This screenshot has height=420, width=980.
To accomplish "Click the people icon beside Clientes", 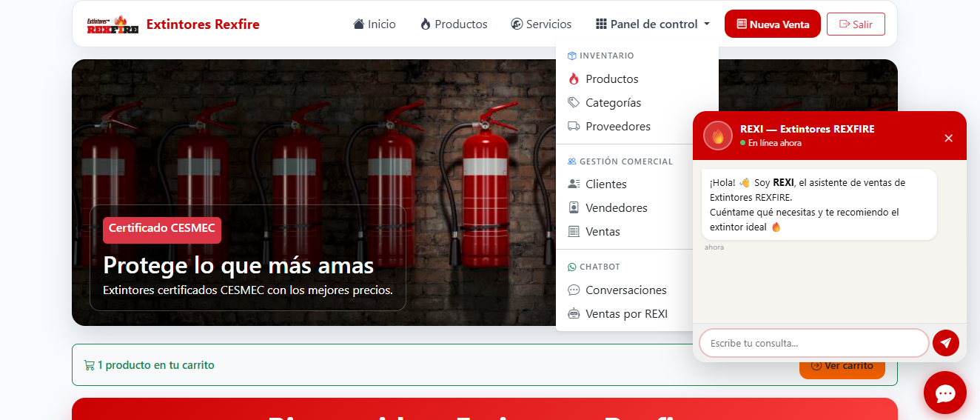I will pyautogui.click(x=574, y=184).
